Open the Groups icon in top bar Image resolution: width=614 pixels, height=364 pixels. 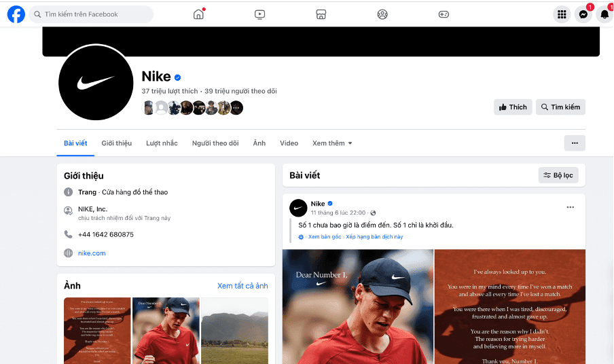pos(382,14)
